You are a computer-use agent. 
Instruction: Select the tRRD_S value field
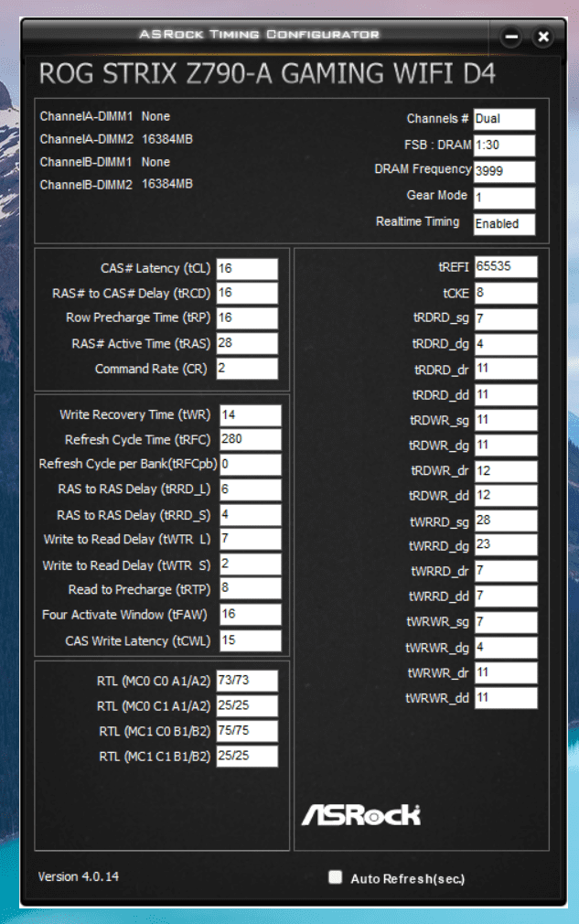[x=251, y=514]
